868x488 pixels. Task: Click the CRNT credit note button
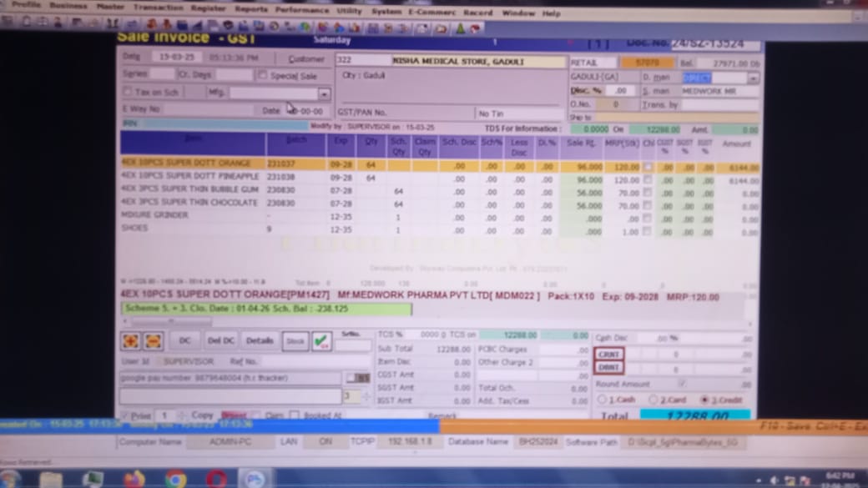click(x=608, y=354)
